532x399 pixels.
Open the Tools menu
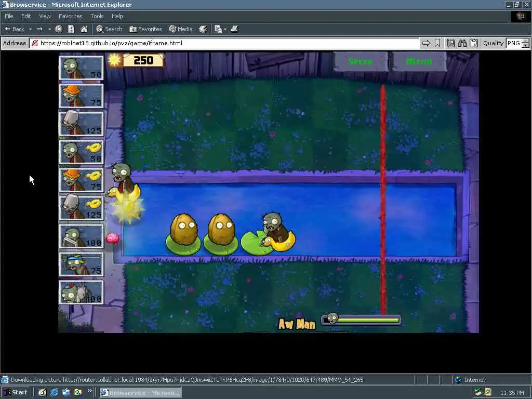(x=97, y=16)
